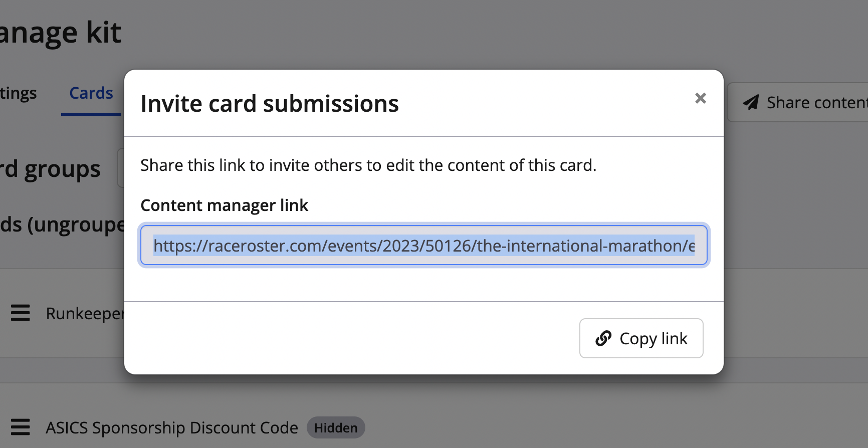Click the Content manager link label
The height and width of the screenshot is (448, 868).
(x=224, y=205)
